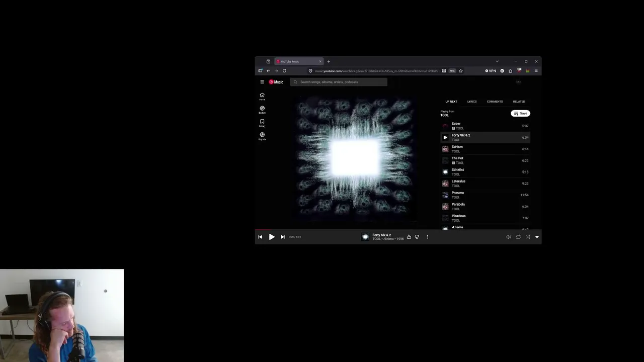Collapse the player page with the down arrow
The height and width of the screenshot is (362, 644).
(537, 237)
